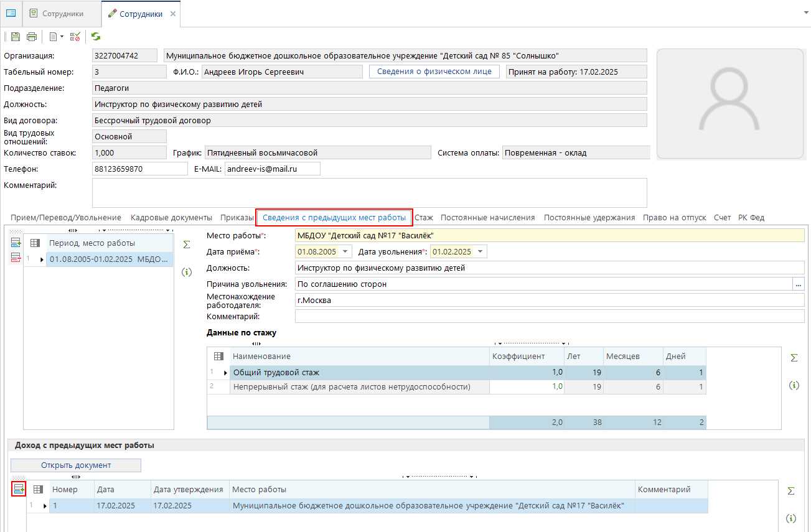Click the green Refresh arrows icon
Screen dimensions: 811x532
pyautogui.click(x=96, y=37)
